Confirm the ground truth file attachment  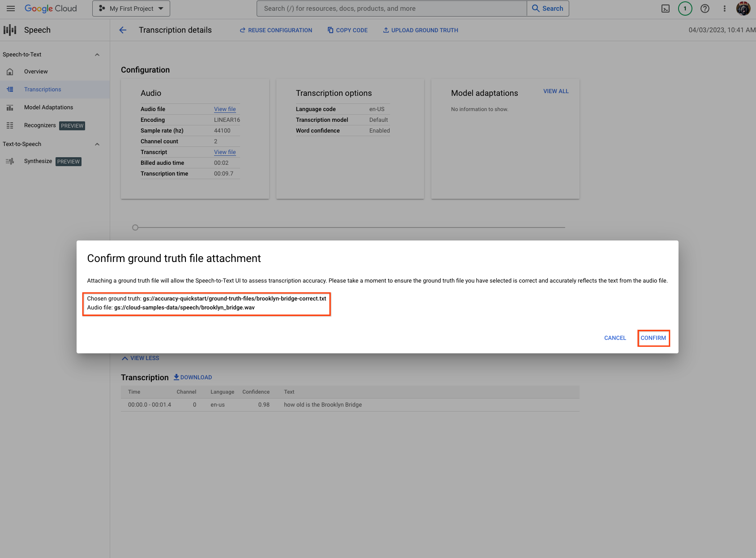[x=653, y=338]
